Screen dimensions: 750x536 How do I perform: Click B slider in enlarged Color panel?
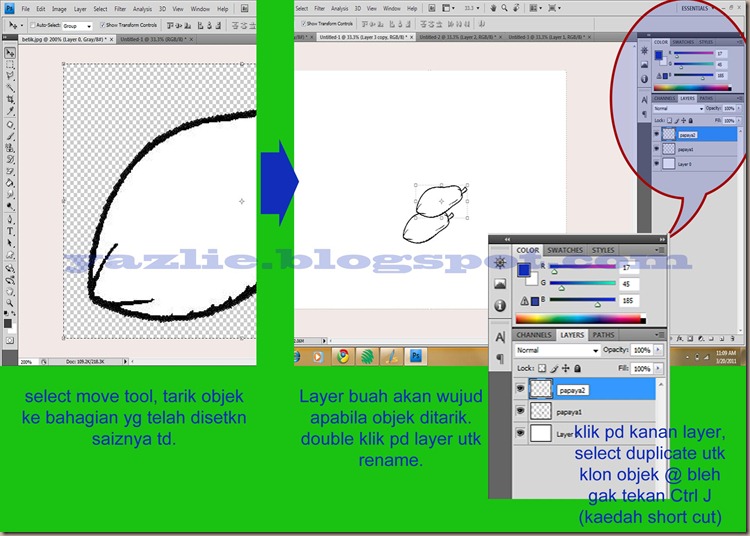tap(583, 301)
